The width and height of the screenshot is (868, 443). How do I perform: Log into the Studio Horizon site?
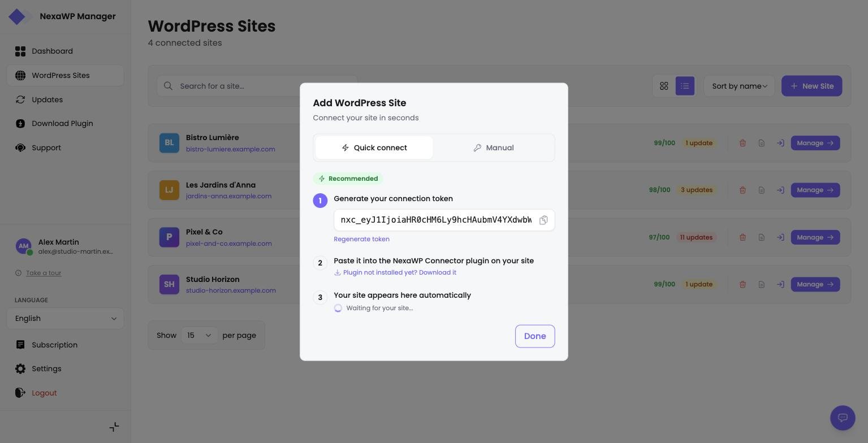(x=780, y=284)
